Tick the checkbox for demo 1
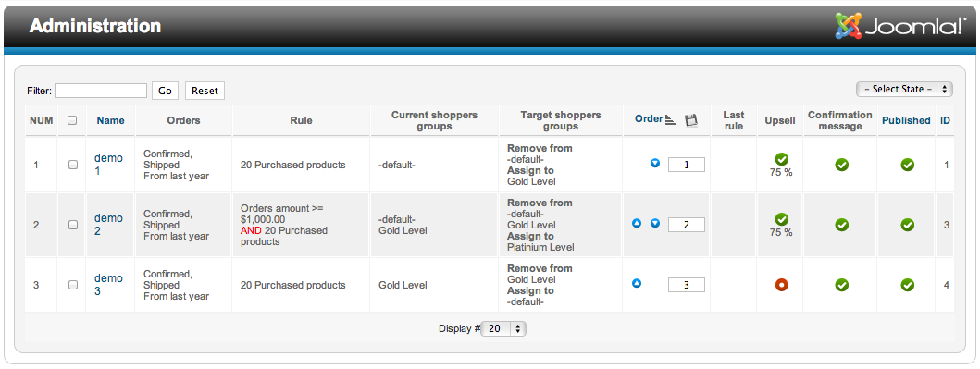Image resolution: width=980 pixels, height=369 pixels. point(73,165)
